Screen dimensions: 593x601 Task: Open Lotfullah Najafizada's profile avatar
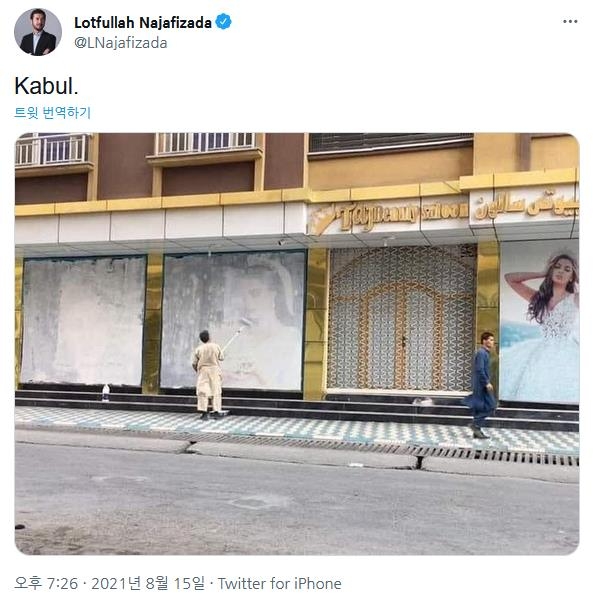pos(38,32)
